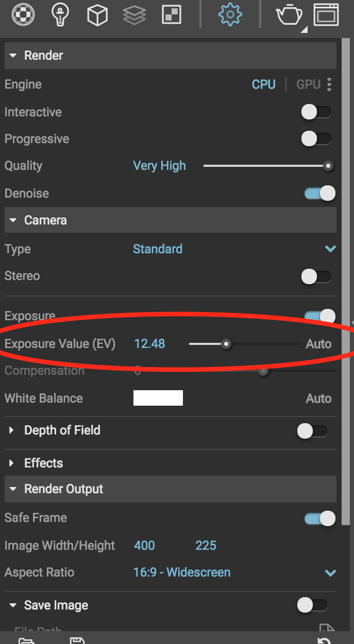Enable the Stereo camera switch
This screenshot has height=644, width=354.
click(x=316, y=276)
